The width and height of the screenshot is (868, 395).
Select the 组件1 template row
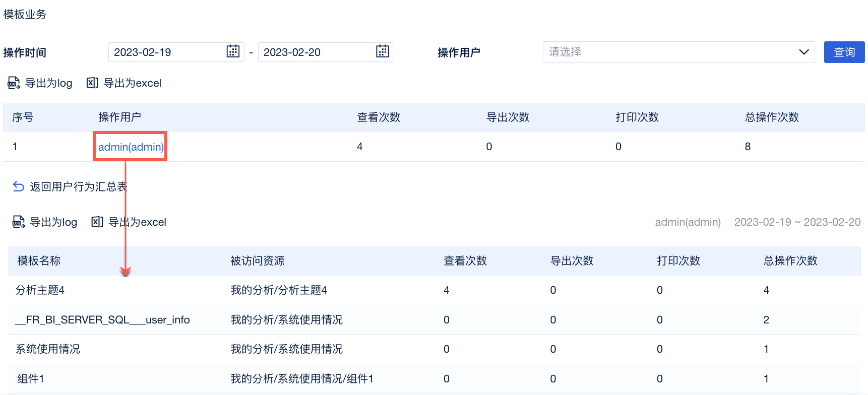[x=31, y=379]
